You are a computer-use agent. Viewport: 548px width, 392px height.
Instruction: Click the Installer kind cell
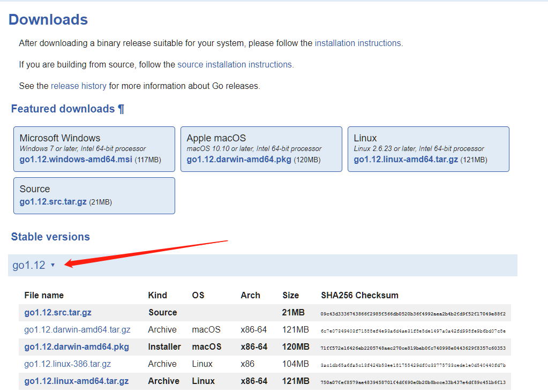(164, 347)
